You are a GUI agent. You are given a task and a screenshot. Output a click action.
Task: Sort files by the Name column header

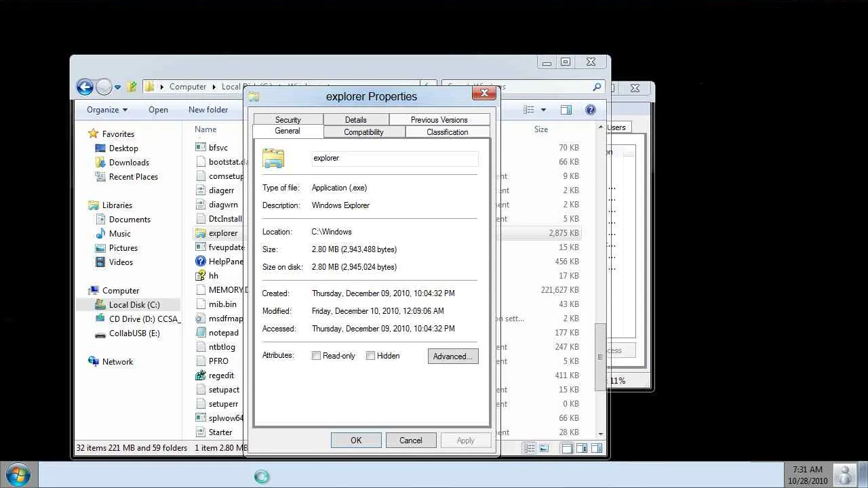click(205, 129)
